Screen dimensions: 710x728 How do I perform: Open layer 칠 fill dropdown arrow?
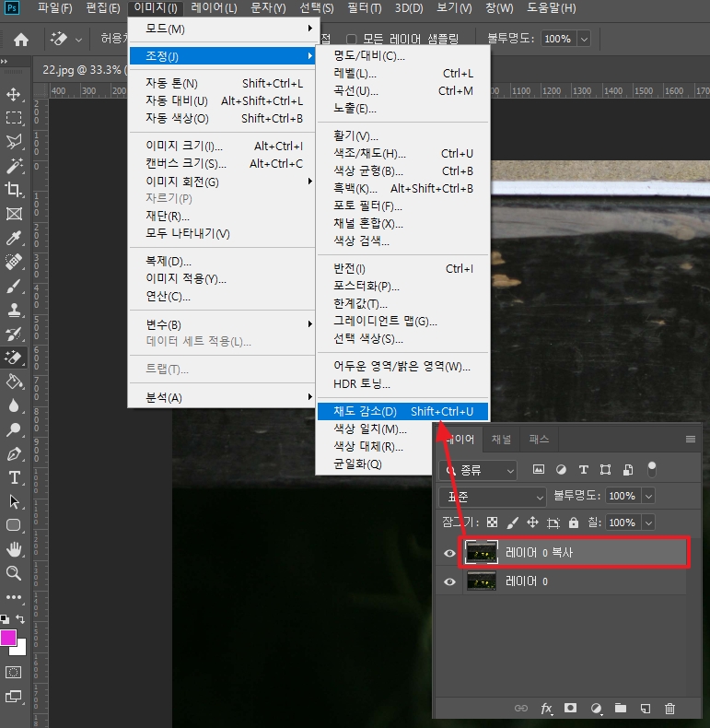[648, 523]
